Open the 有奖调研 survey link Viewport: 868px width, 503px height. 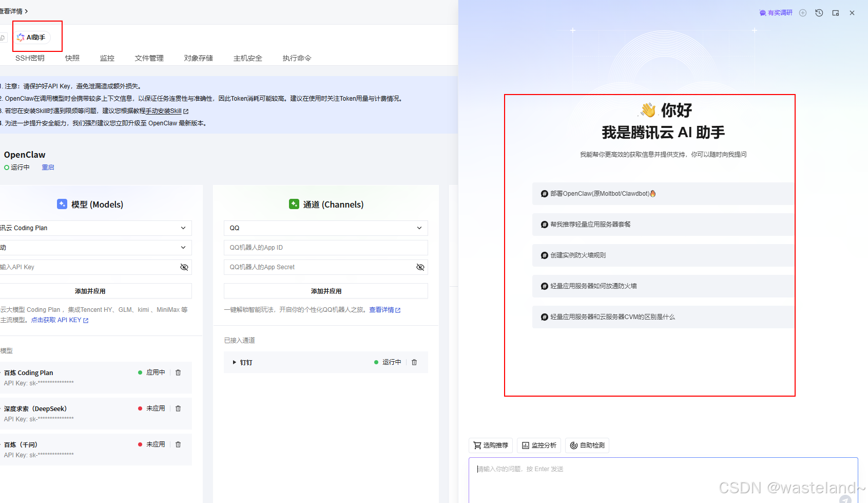tap(776, 13)
